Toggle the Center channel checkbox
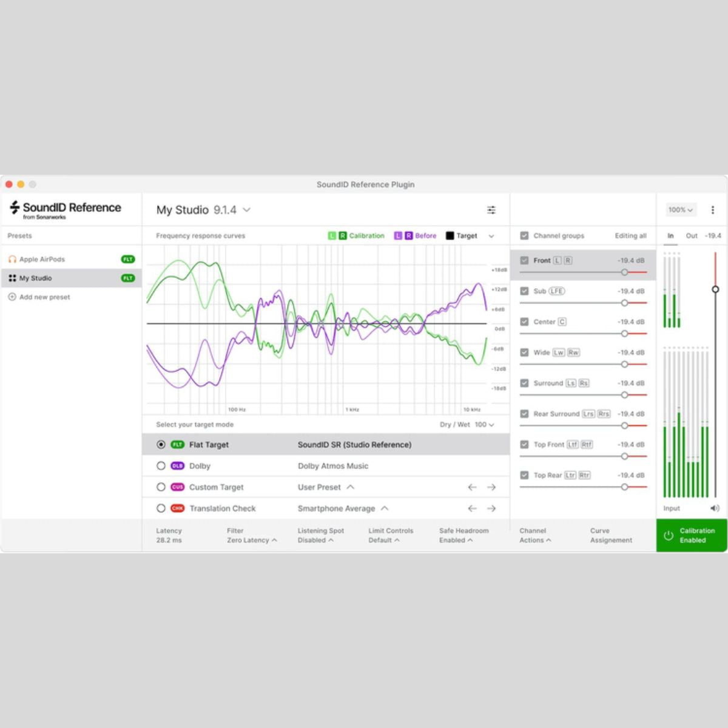This screenshot has height=728, width=728. 524,322
